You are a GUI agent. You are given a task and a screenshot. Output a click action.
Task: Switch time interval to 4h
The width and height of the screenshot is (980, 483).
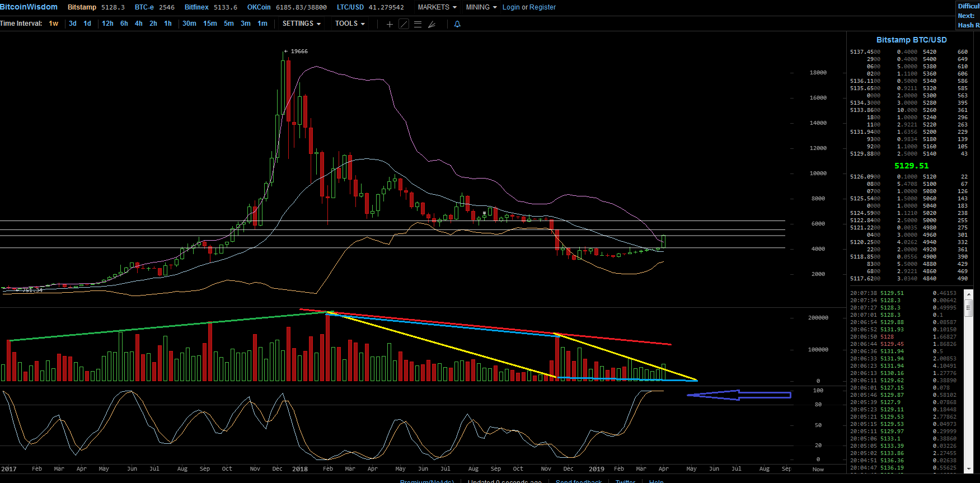pos(139,24)
